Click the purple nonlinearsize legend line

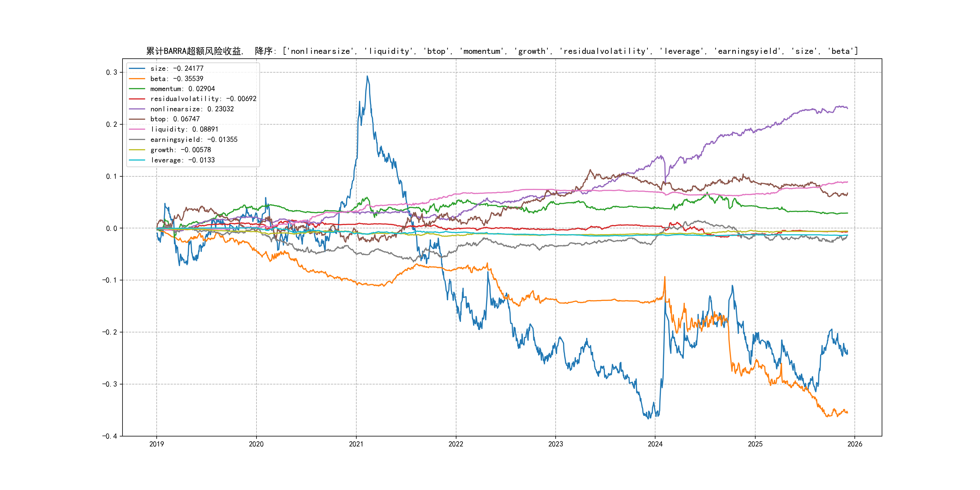tap(137, 109)
